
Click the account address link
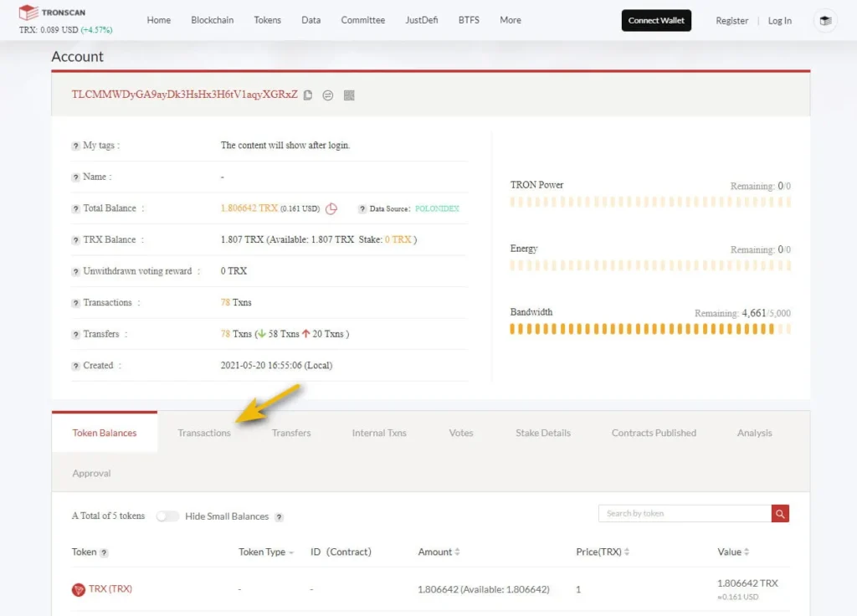click(185, 94)
